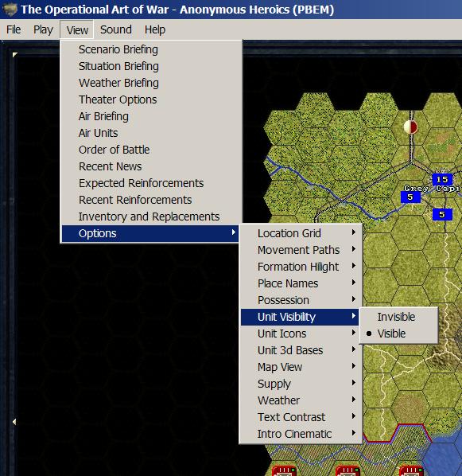Image resolution: width=462 pixels, height=476 pixels.
Task: Open the Help menu
Action: [x=155, y=29]
